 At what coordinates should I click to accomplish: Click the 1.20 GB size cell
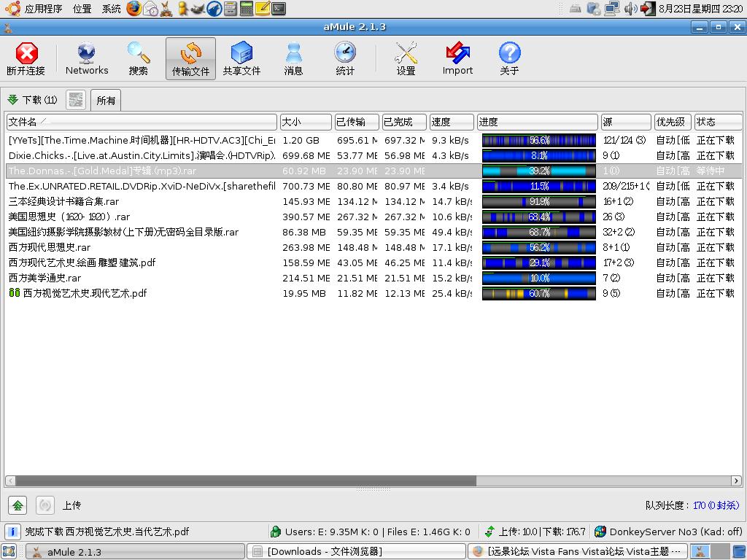point(301,141)
